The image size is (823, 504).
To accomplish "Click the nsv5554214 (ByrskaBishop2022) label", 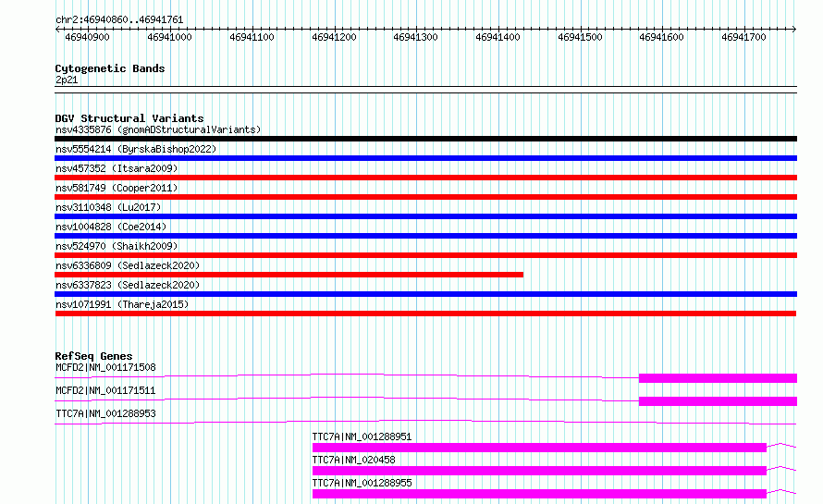I will pyautogui.click(x=136, y=149).
